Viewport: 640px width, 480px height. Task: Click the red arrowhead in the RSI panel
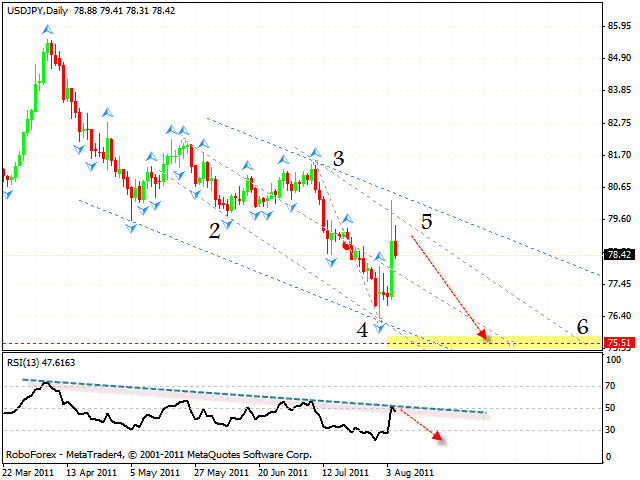(438, 434)
